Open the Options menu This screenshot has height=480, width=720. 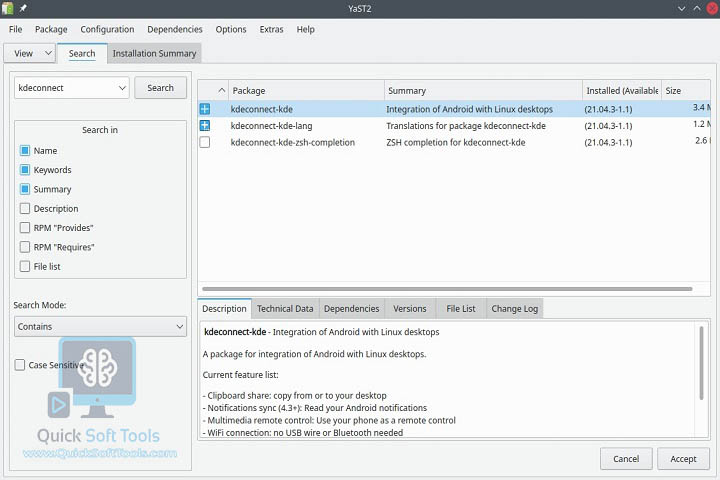(231, 29)
